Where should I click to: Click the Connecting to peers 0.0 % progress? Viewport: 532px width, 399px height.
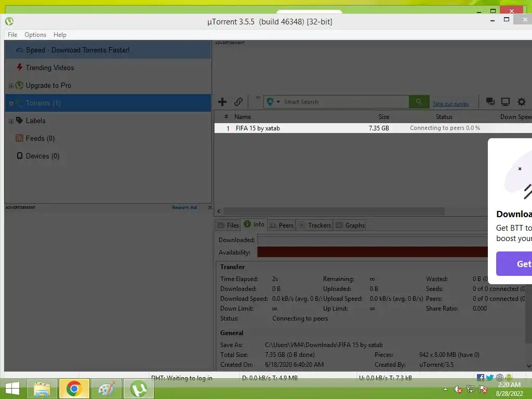click(445, 128)
